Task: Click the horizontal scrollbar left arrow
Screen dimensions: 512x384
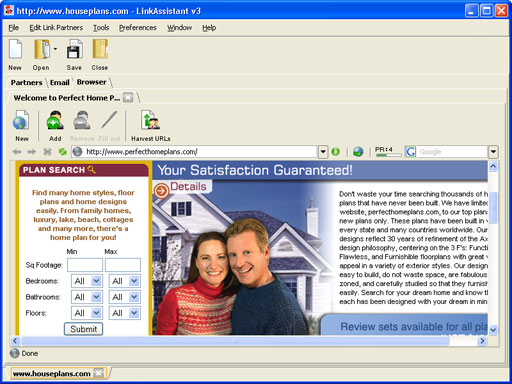Action: [x=15, y=341]
